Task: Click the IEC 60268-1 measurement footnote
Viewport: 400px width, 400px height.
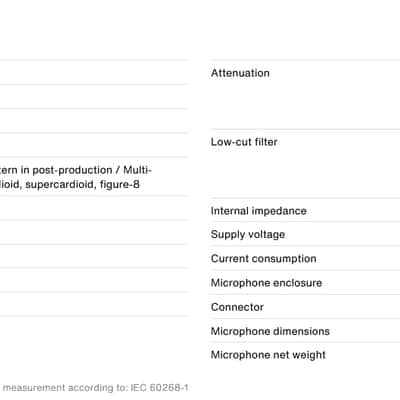Action: point(96,388)
